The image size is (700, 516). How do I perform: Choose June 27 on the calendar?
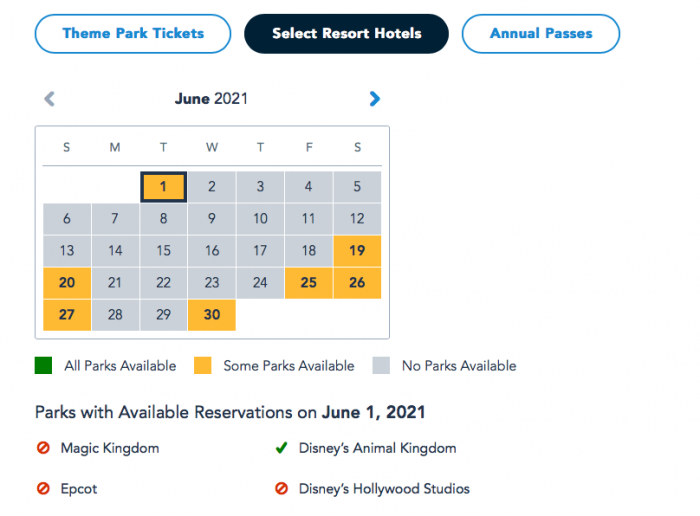pyautogui.click(x=67, y=315)
